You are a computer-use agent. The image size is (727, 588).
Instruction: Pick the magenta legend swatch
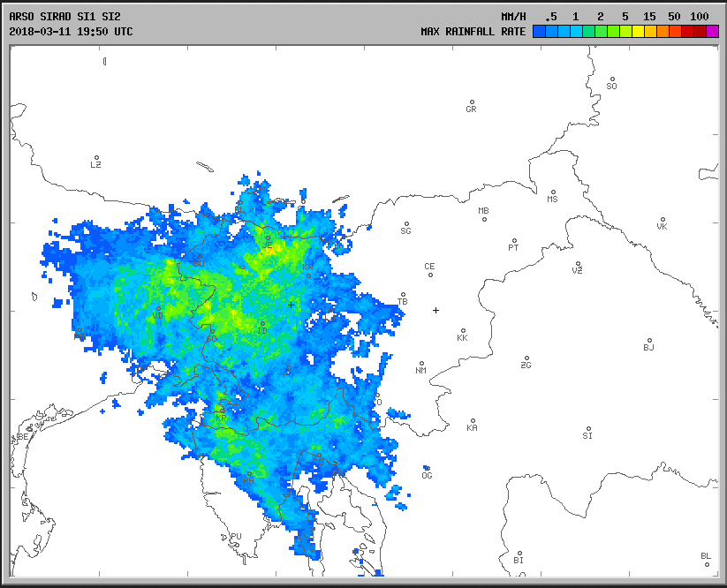712,32
